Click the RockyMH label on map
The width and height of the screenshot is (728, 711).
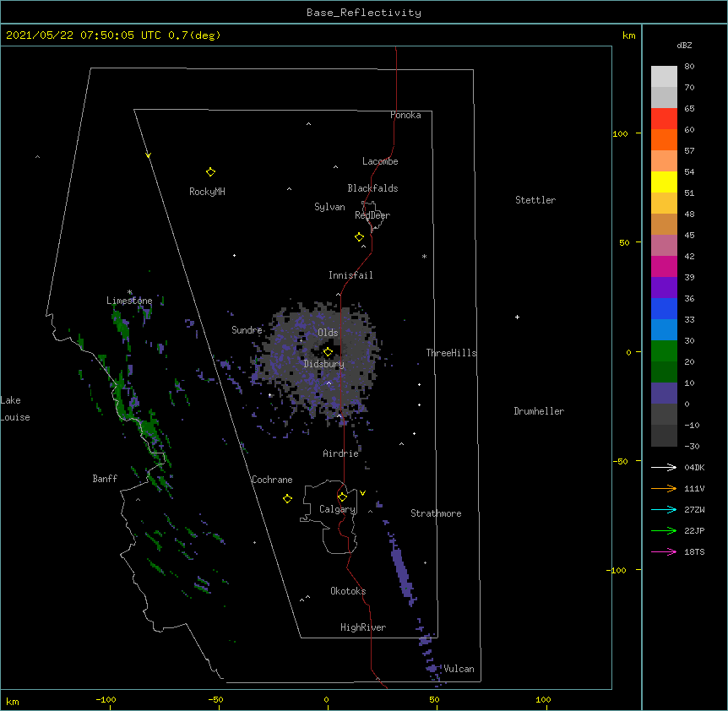click(207, 192)
